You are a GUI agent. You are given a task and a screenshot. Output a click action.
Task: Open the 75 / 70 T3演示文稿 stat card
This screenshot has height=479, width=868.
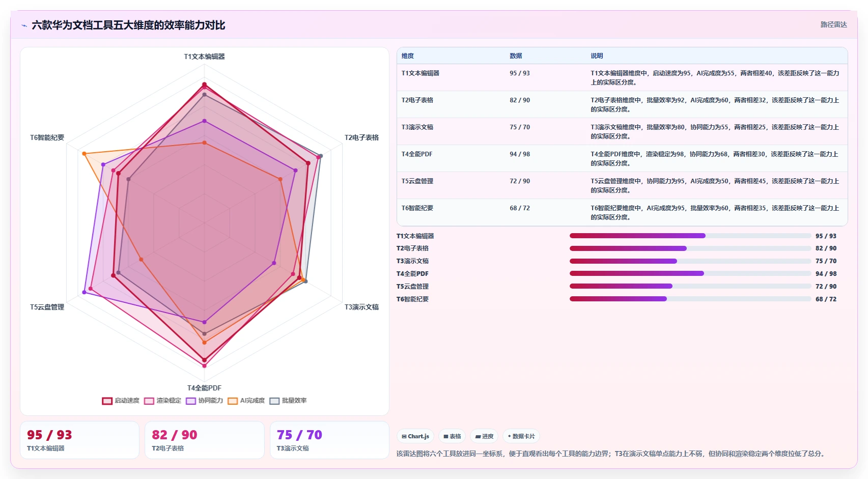[x=329, y=440]
